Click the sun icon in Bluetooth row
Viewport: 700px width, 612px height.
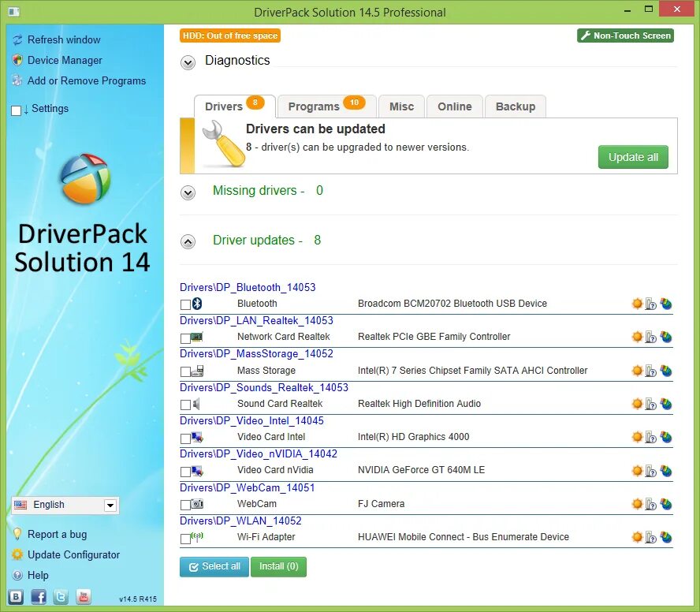[x=637, y=304]
